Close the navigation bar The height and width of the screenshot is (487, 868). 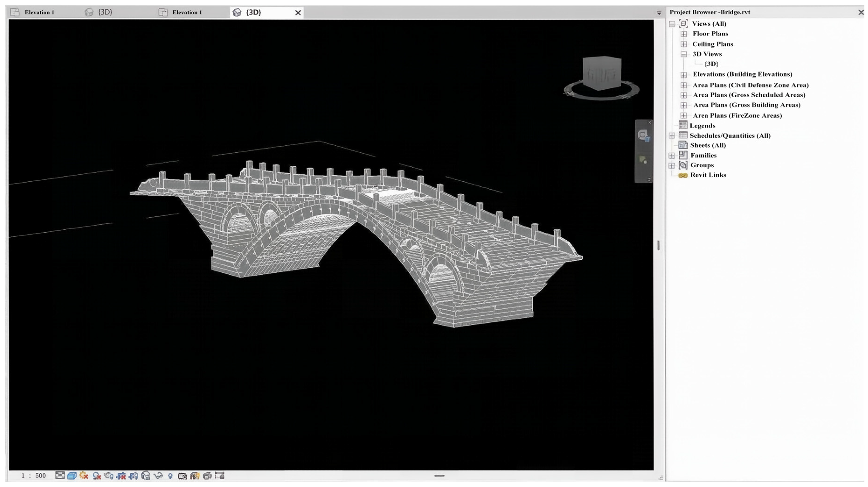point(650,123)
